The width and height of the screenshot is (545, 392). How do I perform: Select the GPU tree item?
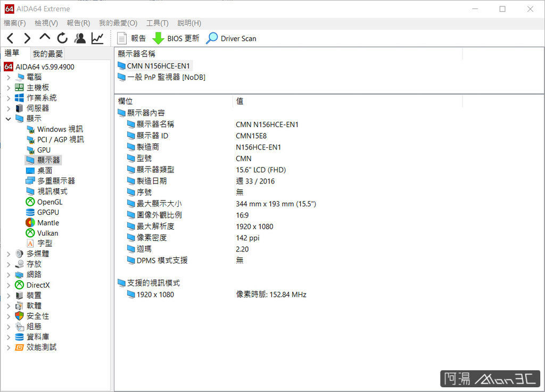coord(44,150)
